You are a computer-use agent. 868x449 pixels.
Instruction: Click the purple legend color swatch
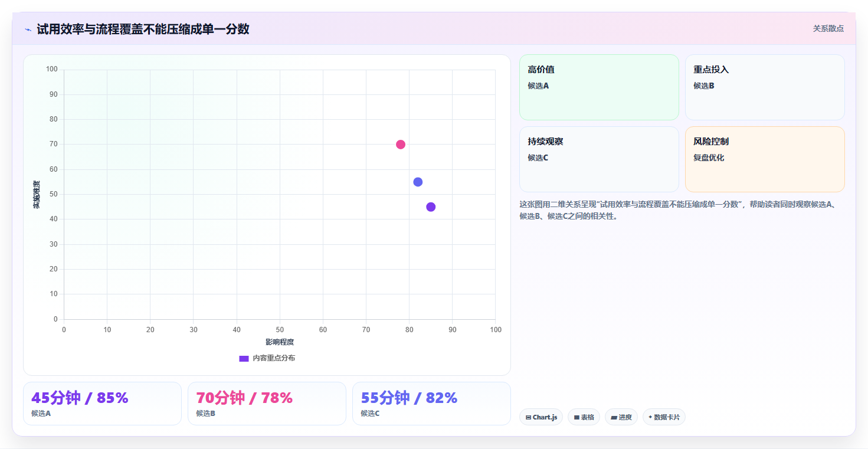(x=244, y=358)
